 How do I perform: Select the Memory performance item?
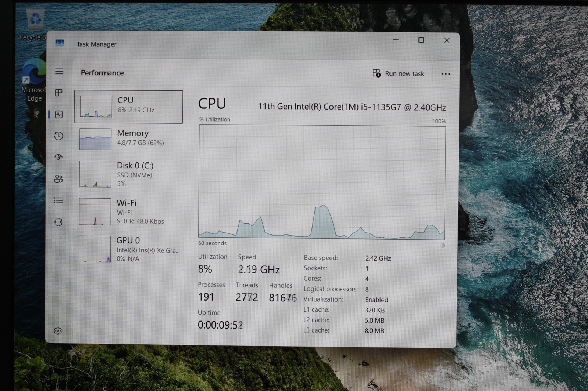click(x=128, y=139)
